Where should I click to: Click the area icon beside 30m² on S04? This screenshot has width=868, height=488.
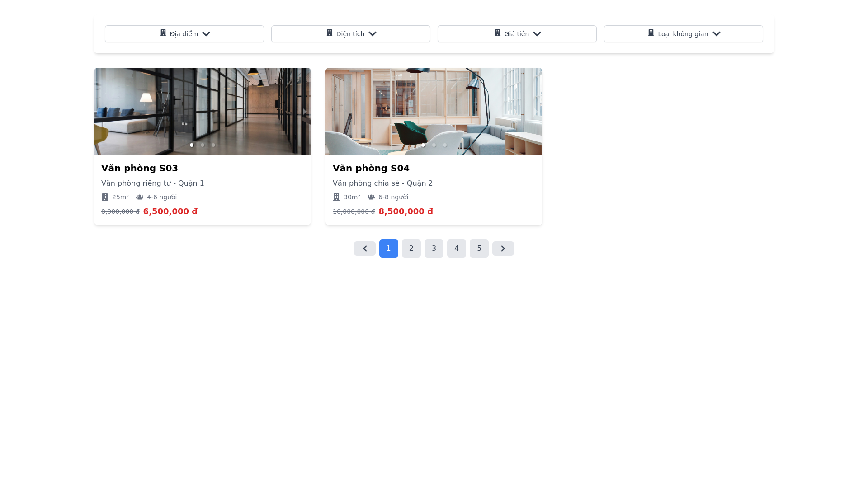click(x=336, y=197)
